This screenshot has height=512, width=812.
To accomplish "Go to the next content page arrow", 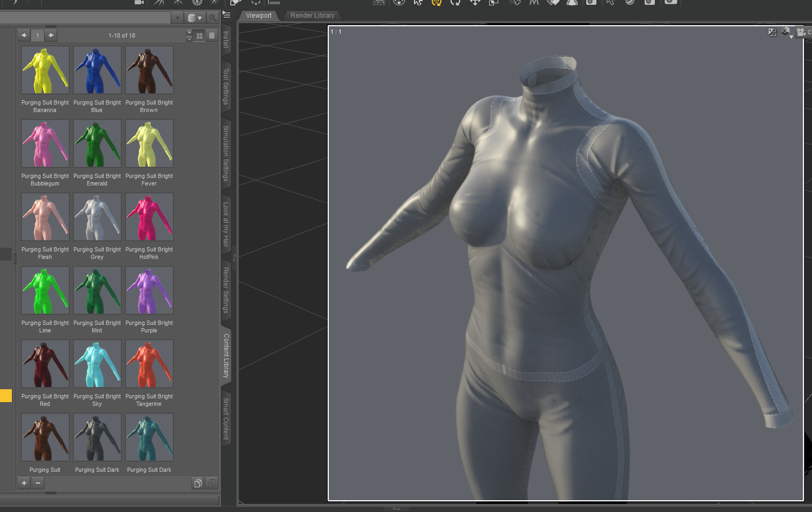I will (x=50, y=35).
